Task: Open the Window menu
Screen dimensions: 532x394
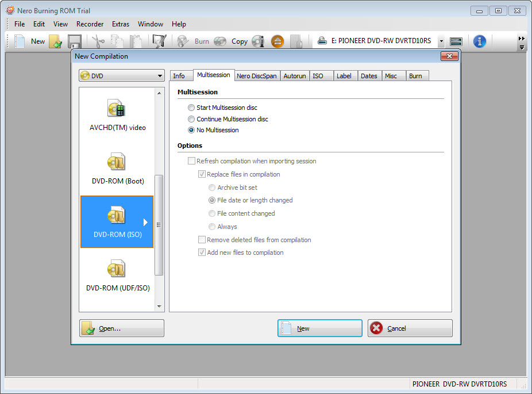Action: pos(151,24)
